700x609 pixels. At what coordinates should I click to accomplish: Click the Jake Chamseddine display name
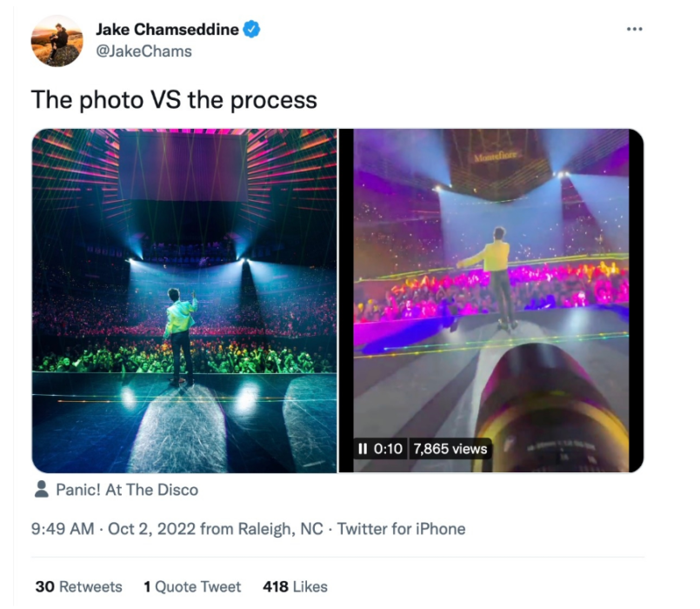coord(167,30)
